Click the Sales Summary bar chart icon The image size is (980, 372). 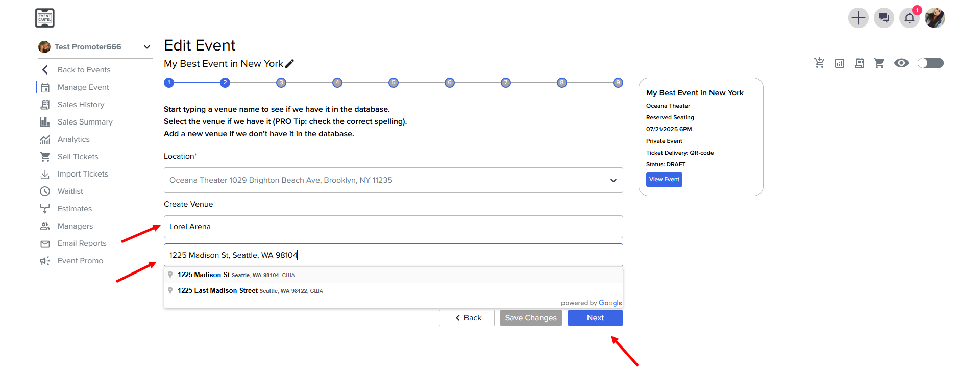45,122
